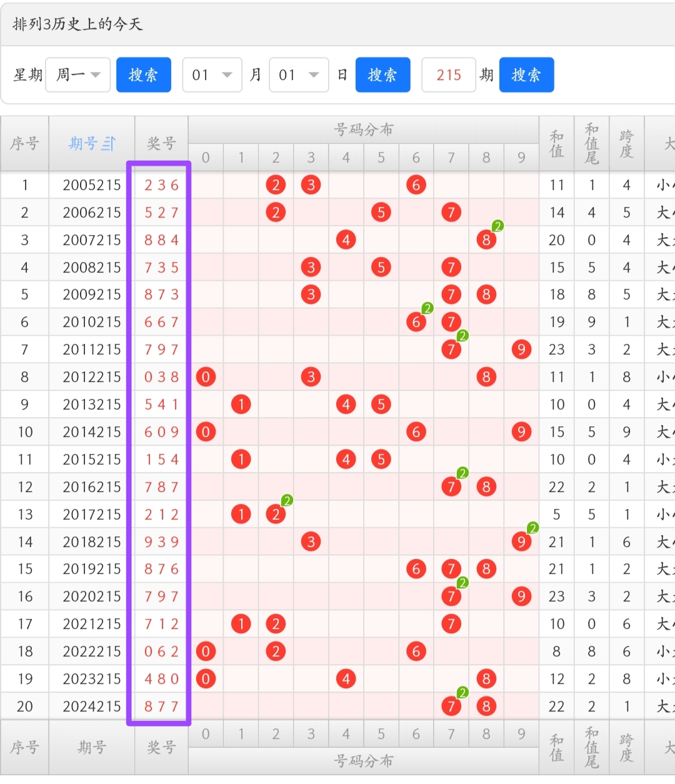Click winning number 8 8 4
The image size is (675, 784).
[161, 240]
